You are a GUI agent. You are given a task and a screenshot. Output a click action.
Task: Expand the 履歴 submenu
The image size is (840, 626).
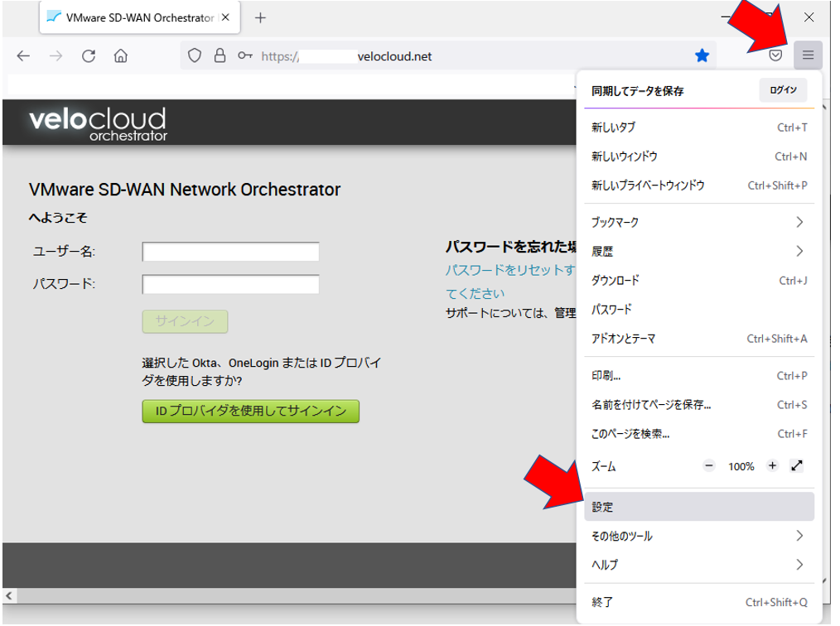point(699,251)
